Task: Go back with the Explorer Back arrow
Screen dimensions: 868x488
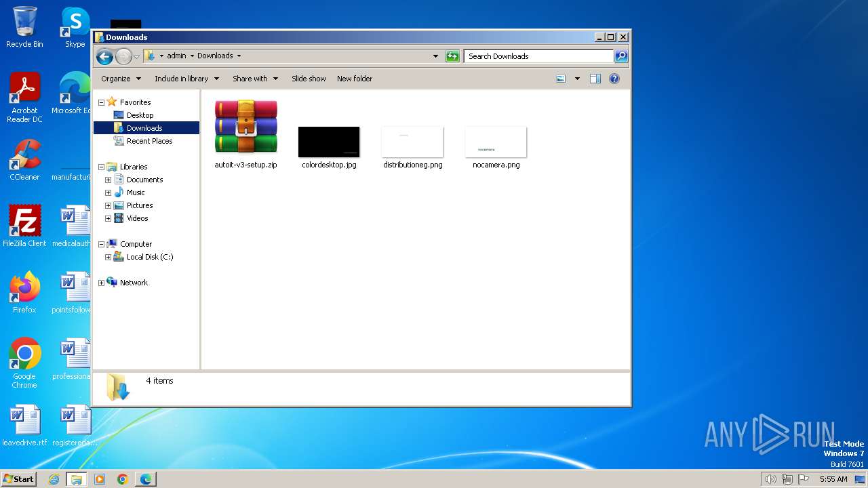Action: [104, 56]
